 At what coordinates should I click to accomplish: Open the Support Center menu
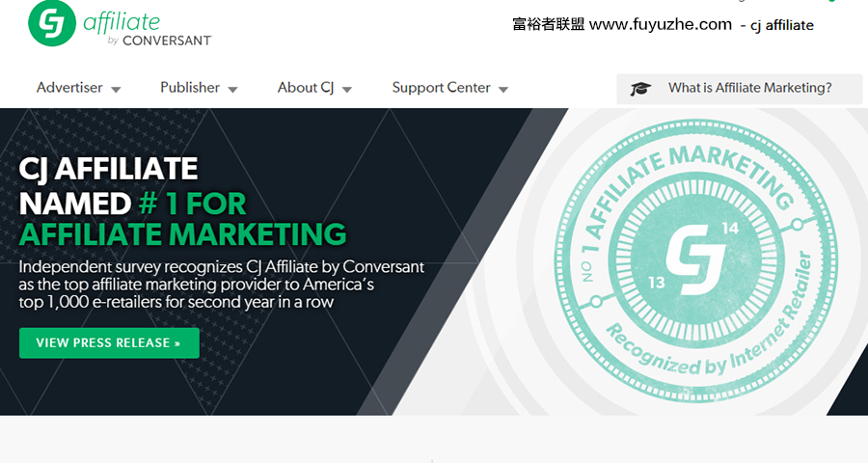point(441,88)
